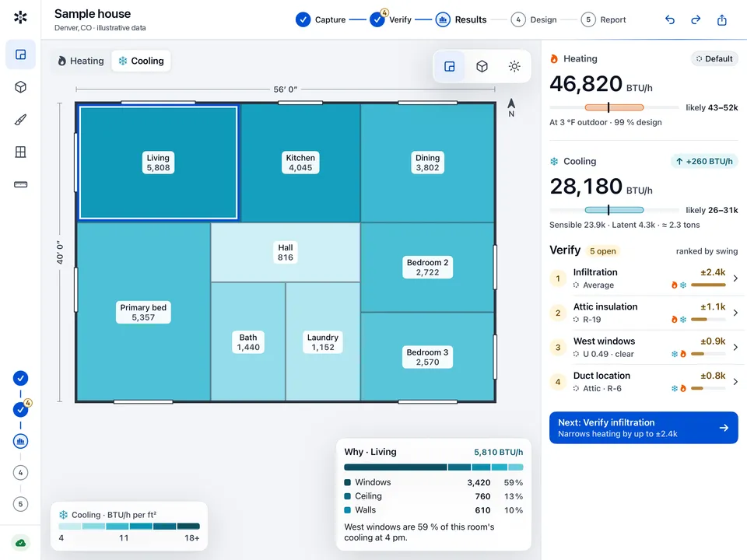Click the Walls 610 breakdown row

tap(433, 510)
